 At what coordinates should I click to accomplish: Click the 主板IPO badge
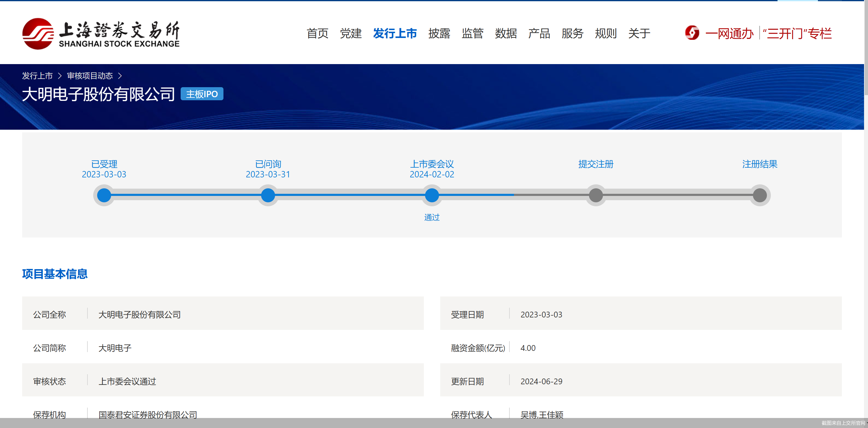click(202, 94)
